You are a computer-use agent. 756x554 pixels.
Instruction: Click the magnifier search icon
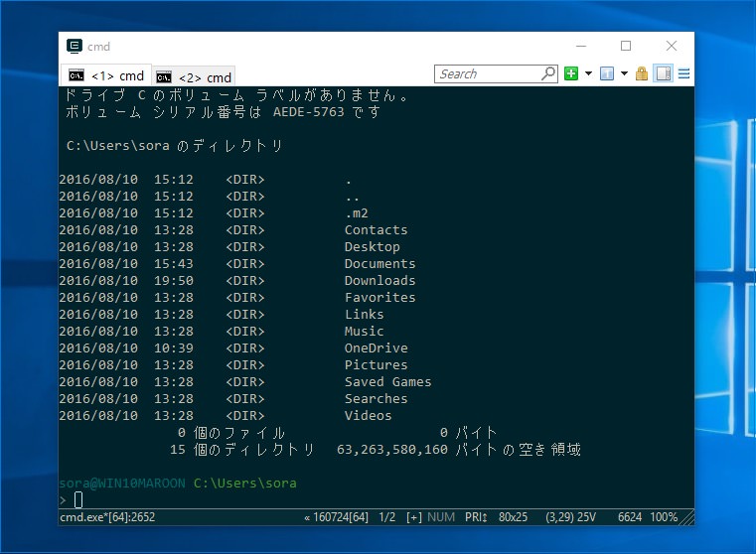[x=548, y=73]
